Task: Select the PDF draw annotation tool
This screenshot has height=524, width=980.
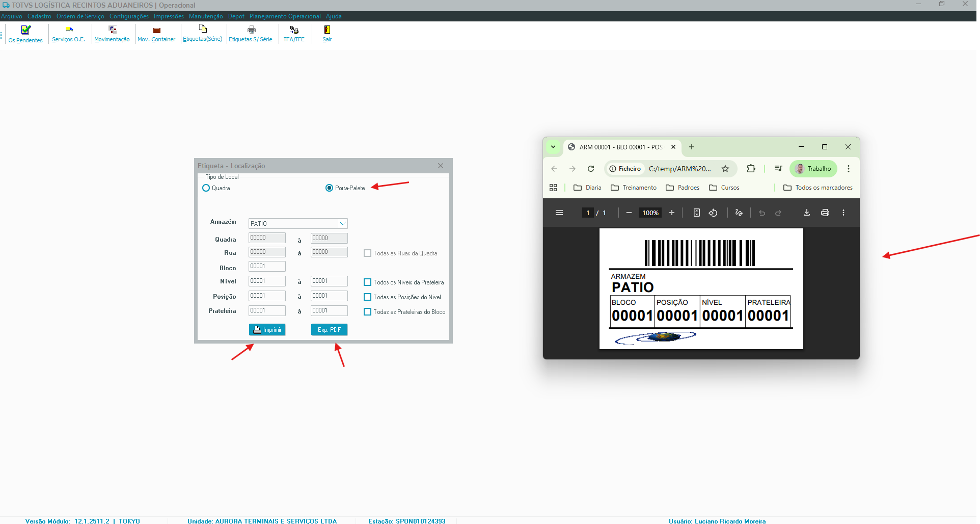Action: tap(739, 213)
